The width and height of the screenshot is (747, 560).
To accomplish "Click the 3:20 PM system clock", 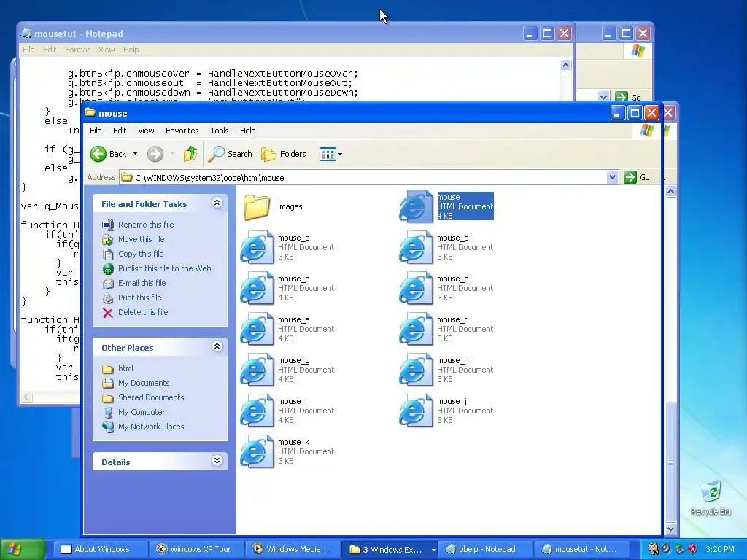I will point(720,549).
